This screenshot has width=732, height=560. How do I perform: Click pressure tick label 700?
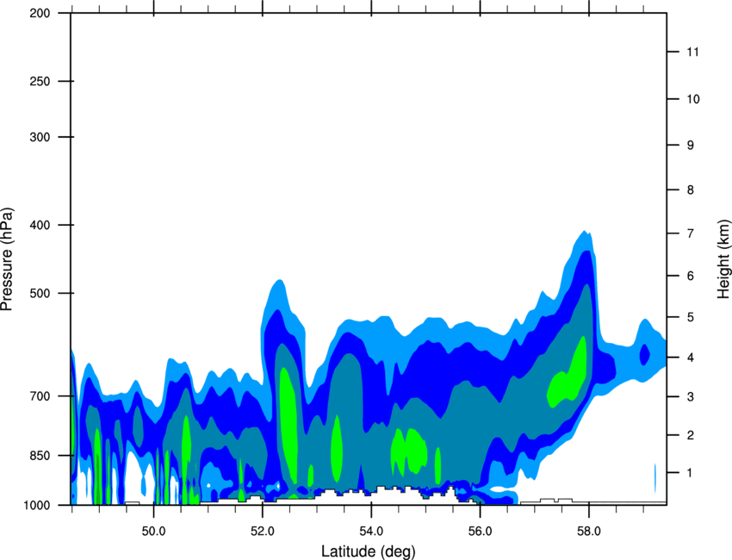pyautogui.click(x=40, y=395)
